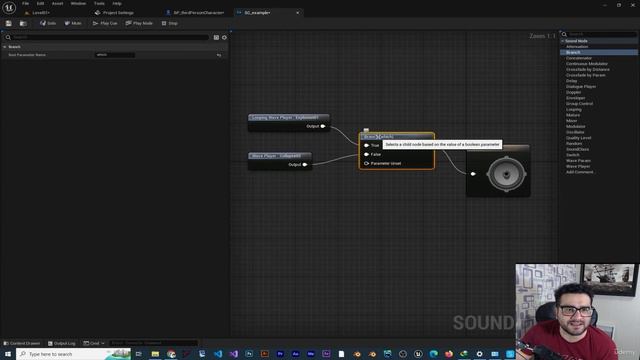640x360 pixels.
Task: Open the Tools menu
Action: click(x=99, y=3)
